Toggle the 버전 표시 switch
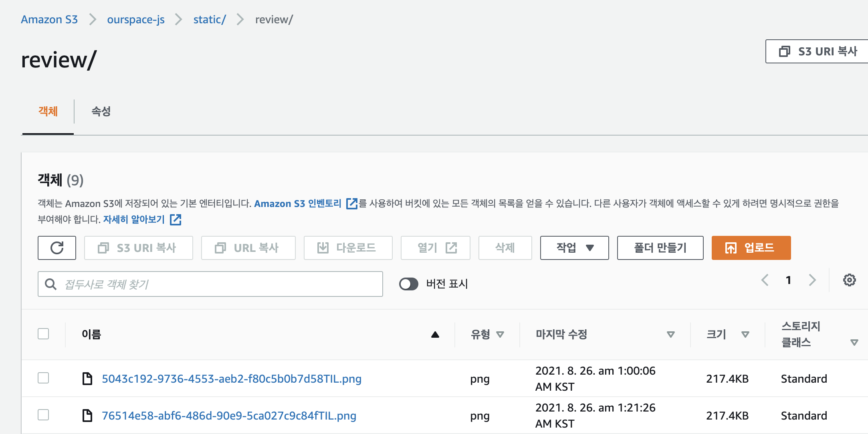868x434 pixels. pos(409,284)
